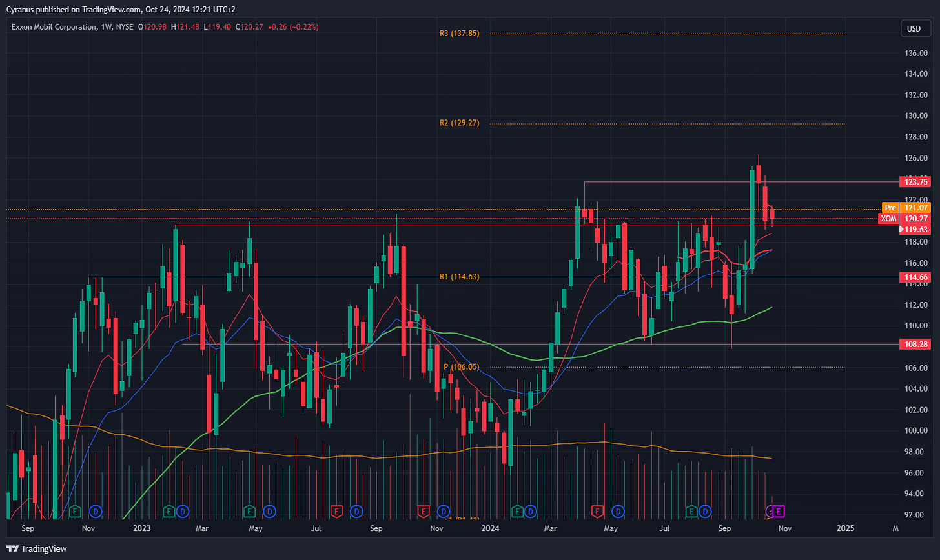
Task: Click the green earnings marker just after the 2024 label
Action: pyautogui.click(x=517, y=512)
